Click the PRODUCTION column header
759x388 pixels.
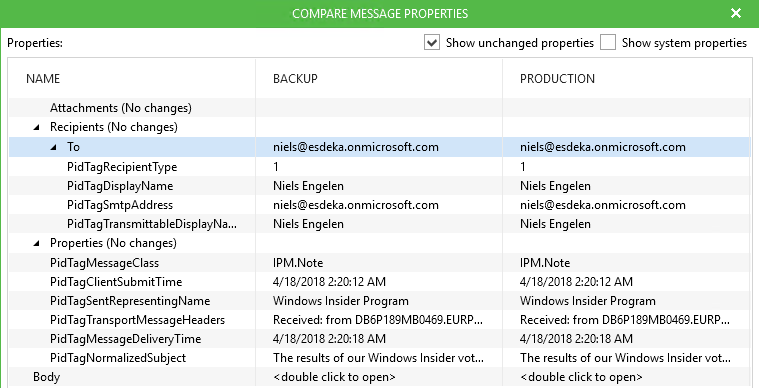tap(557, 79)
